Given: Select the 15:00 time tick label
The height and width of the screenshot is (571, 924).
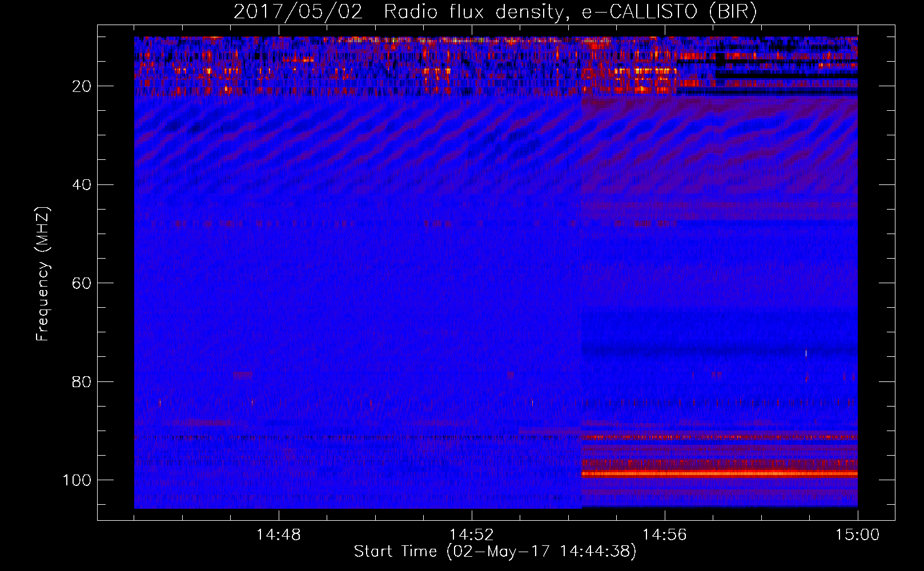Looking at the screenshot, I should (x=857, y=535).
